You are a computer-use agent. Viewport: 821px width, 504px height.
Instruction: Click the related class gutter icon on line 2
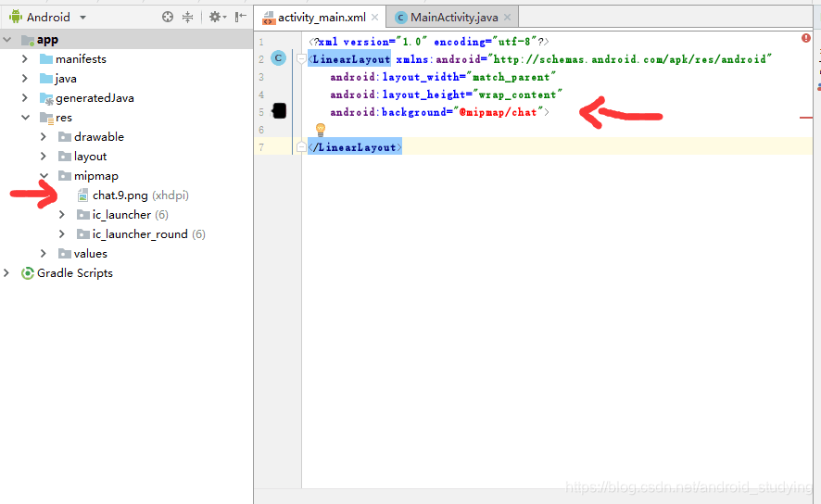(x=279, y=58)
